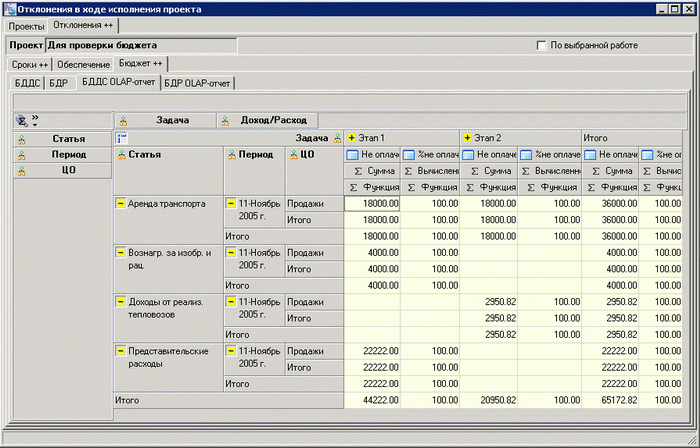Click hierarchy icon of Период in left panel
Viewport: 700px width, 448px height.
click(21, 155)
